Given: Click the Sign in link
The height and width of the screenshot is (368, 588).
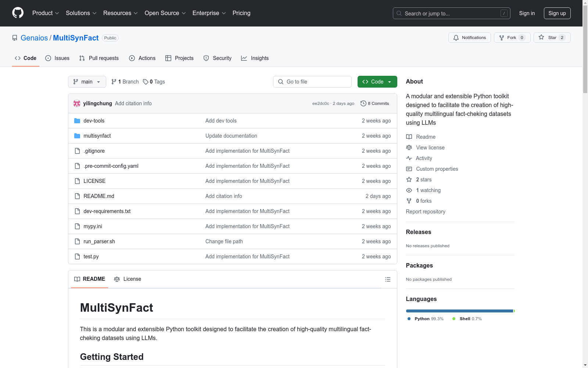Looking at the screenshot, I should click(527, 13).
